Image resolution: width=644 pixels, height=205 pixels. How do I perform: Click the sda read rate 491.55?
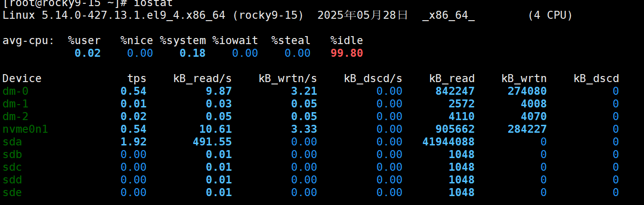212,142
